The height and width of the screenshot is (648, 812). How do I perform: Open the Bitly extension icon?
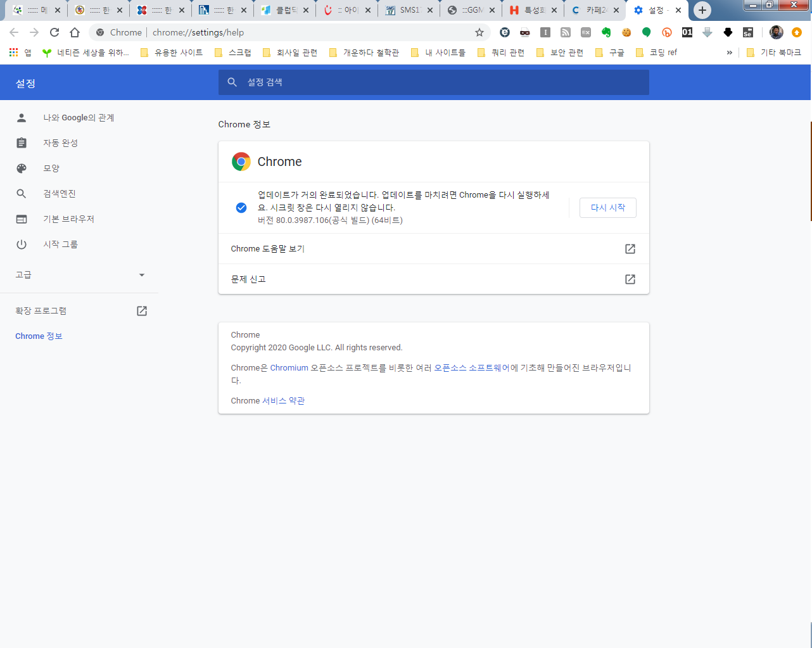(x=667, y=32)
